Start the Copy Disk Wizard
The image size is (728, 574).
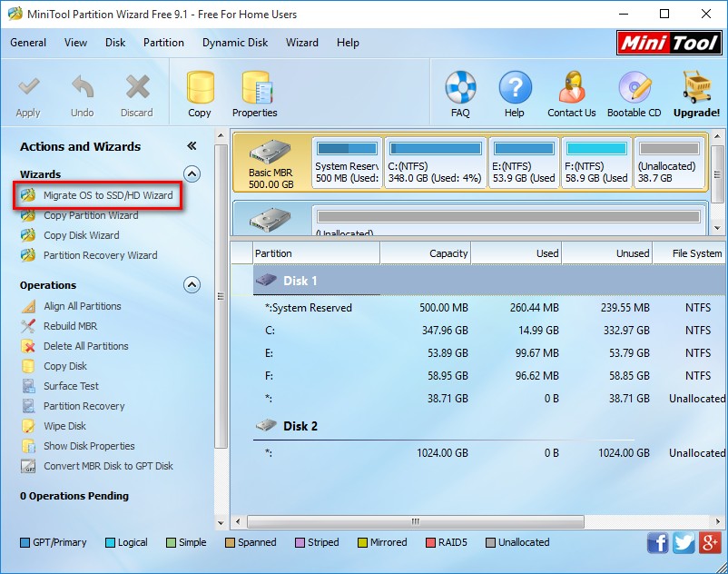(x=82, y=235)
